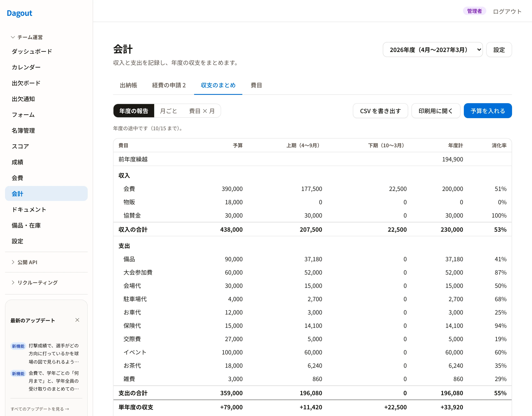Open 設定 next to the year selector
The height and width of the screenshot is (416, 532).
point(499,50)
